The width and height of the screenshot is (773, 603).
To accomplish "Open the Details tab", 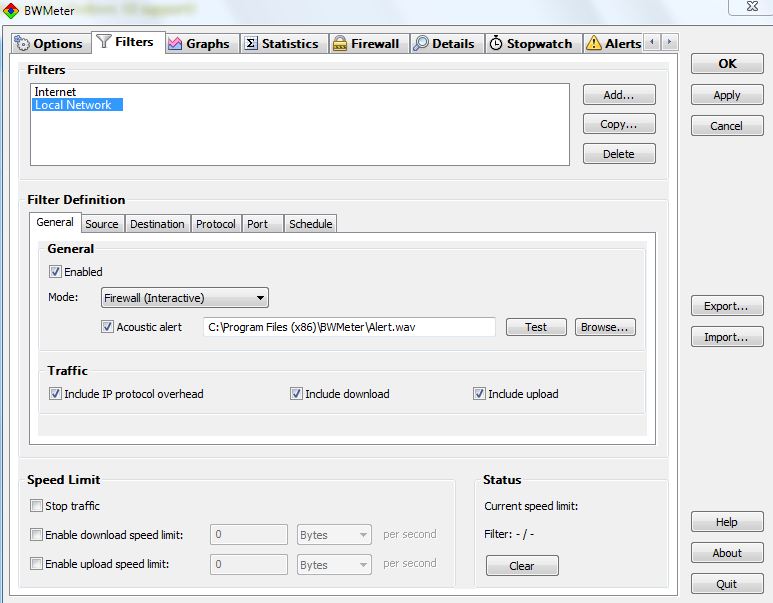I will (447, 43).
